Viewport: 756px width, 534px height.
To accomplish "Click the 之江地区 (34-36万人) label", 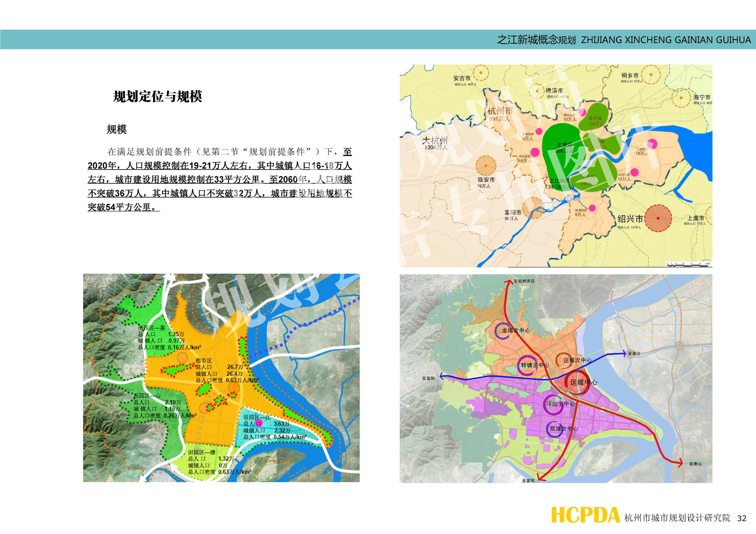I will click(559, 184).
